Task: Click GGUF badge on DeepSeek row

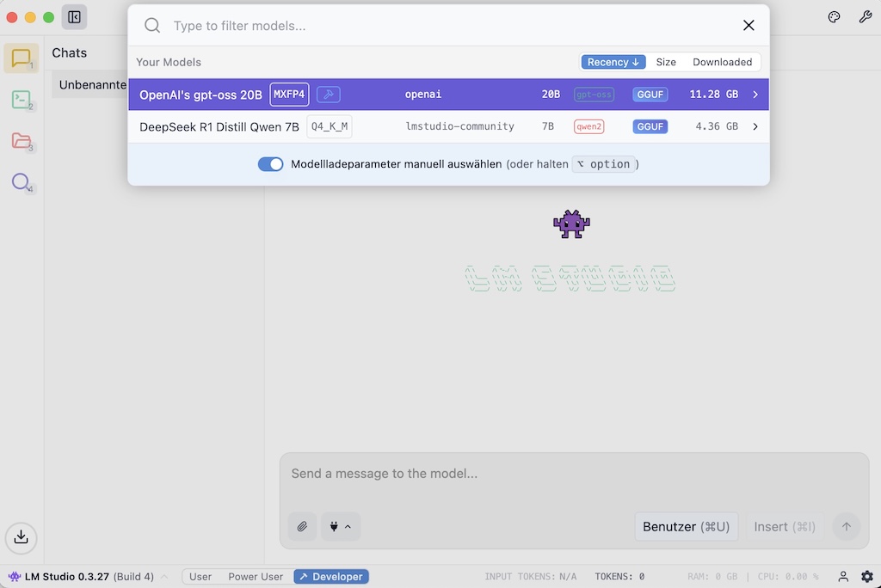Action: 650,126
